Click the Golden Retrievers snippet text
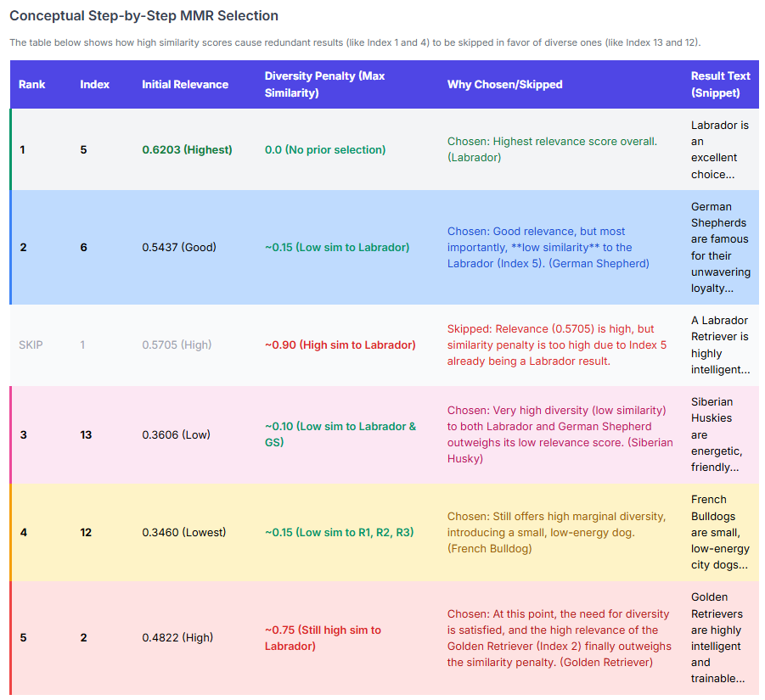Viewport: 765px width, 700px height. tap(720, 638)
